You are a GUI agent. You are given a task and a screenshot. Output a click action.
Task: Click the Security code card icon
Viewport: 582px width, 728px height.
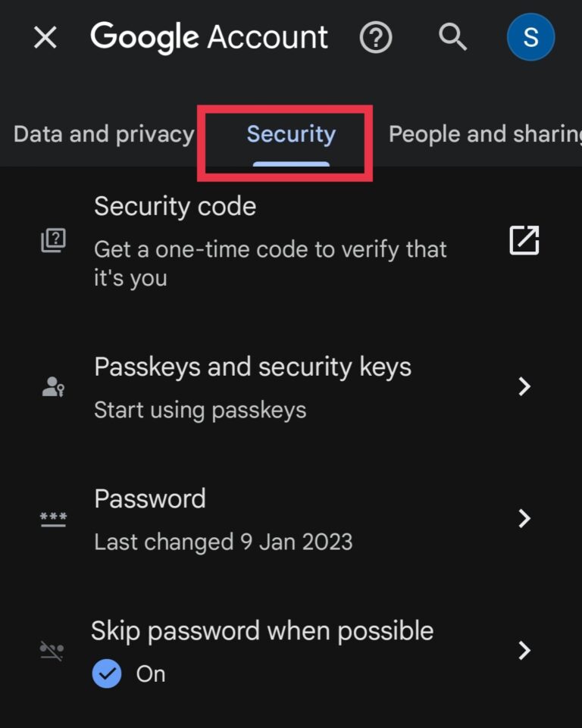pos(53,240)
